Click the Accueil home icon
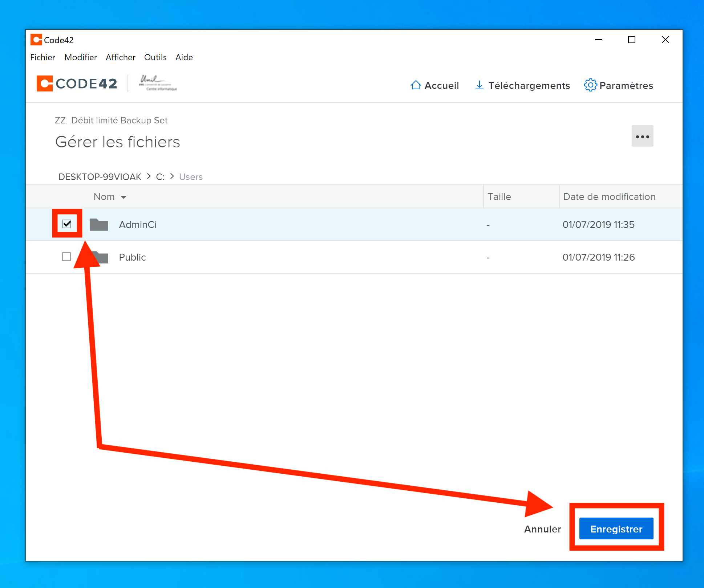Image resolution: width=704 pixels, height=588 pixels. click(416, 85)
